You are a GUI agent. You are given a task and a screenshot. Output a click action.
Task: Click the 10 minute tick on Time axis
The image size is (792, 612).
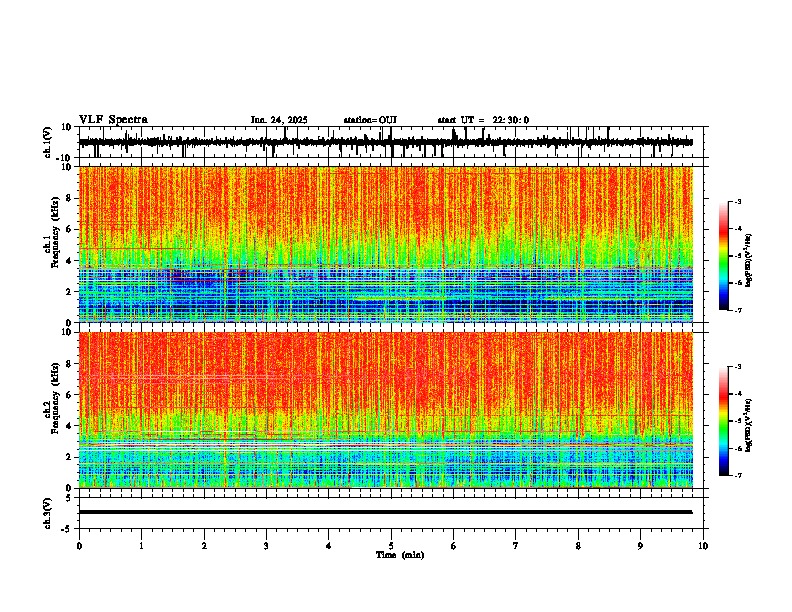click(x=703, y=546)
